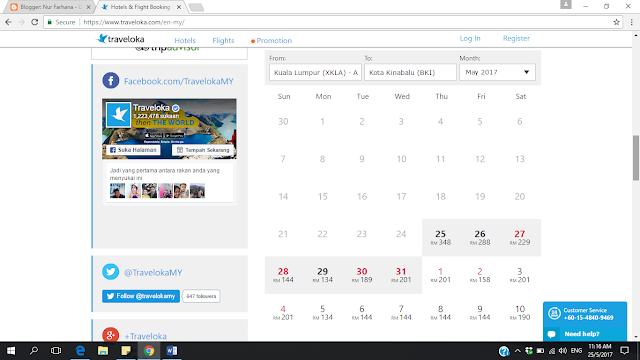
Task: Open Word from taskbar
Action: click(172, 351)
